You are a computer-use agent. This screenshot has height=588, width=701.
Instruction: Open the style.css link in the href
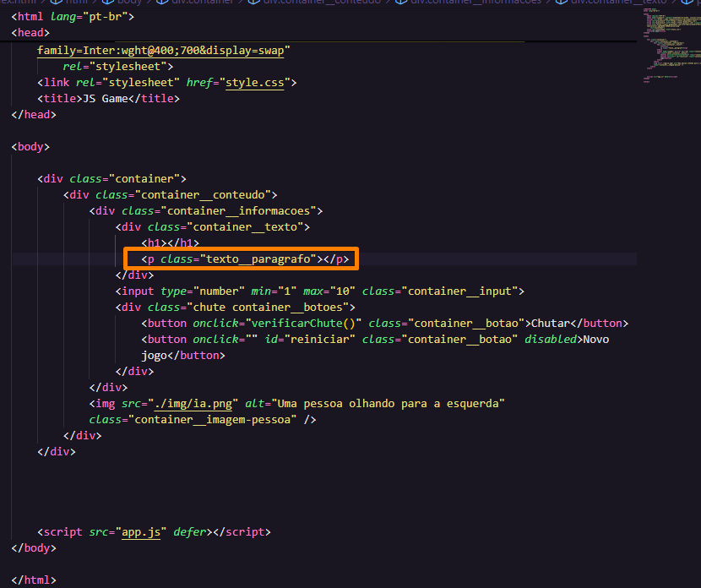click(x=254, y=83)
